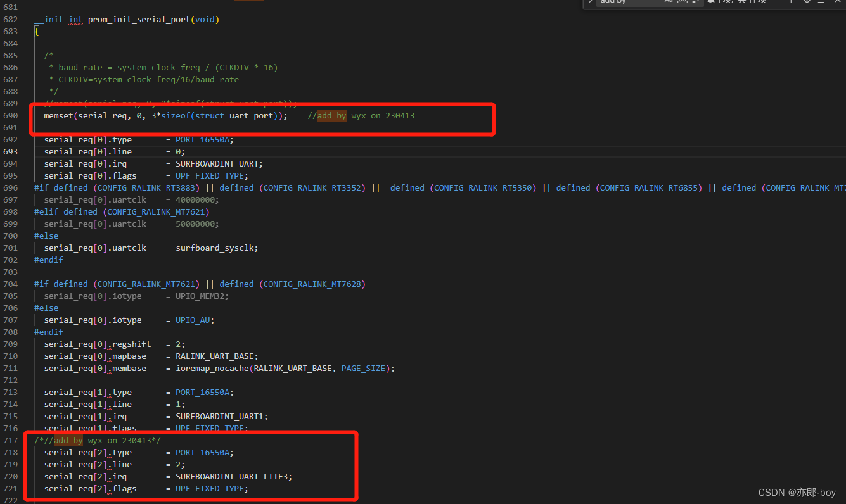Screen dimensions: 846x504
Task: Click PAGE_SIZE on line 711
Action: point(363,369)
